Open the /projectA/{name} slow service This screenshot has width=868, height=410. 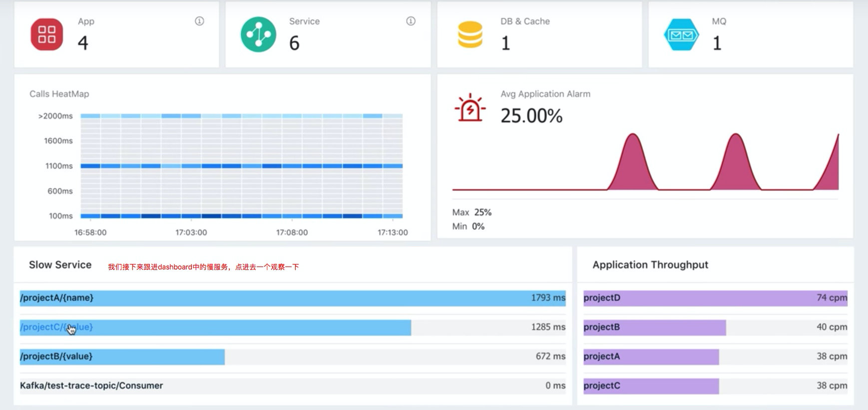(x=57, y=298)
